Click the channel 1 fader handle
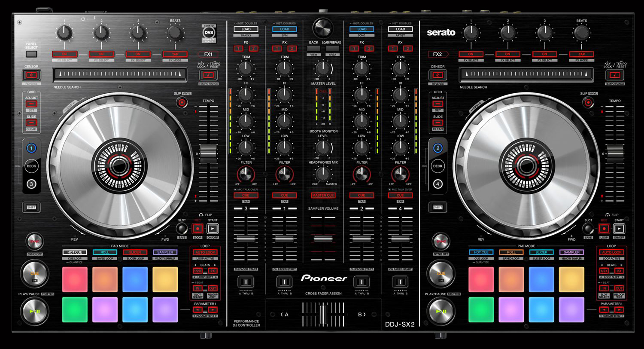The height and width of the screenshot is (349, 644). pos(284,239)
